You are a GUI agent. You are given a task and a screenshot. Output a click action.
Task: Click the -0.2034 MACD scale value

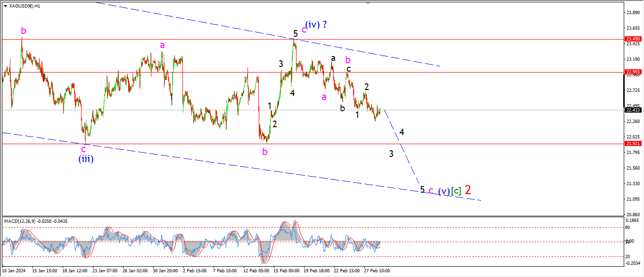click(632, 263)
